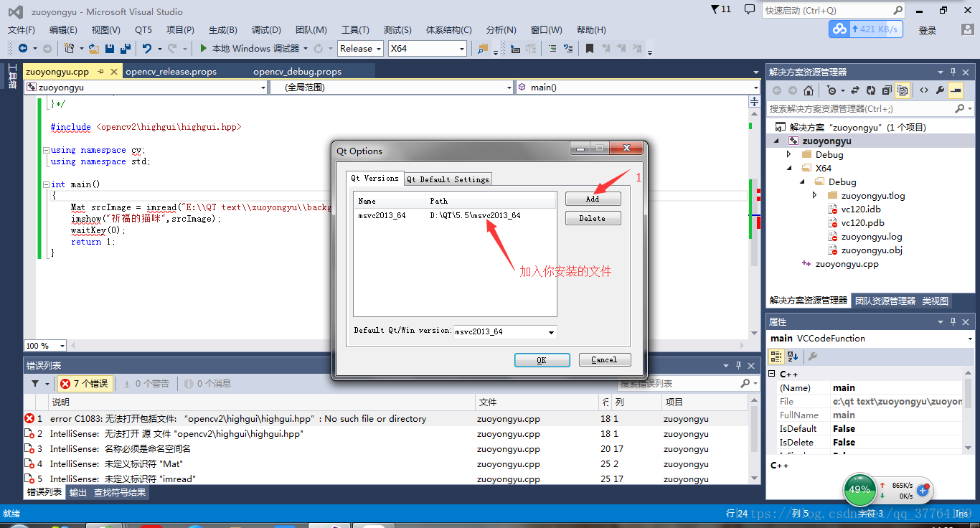
Task: Click the Navigate Backward toolbar arrow
Action: pyautogui.click(x=23, y=48)
